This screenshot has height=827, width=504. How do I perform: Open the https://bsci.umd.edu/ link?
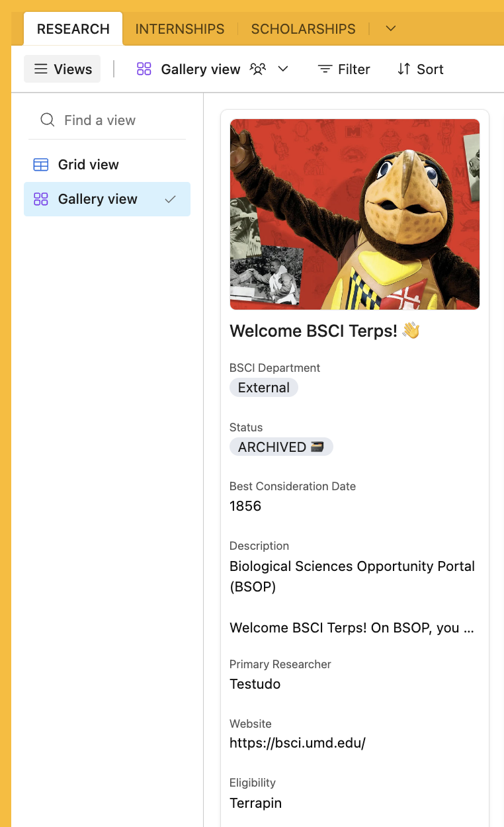298,743
